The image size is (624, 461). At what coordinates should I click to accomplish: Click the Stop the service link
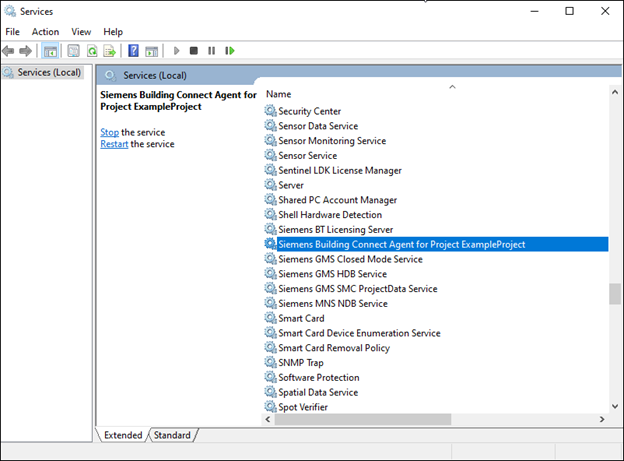(109, 132)
